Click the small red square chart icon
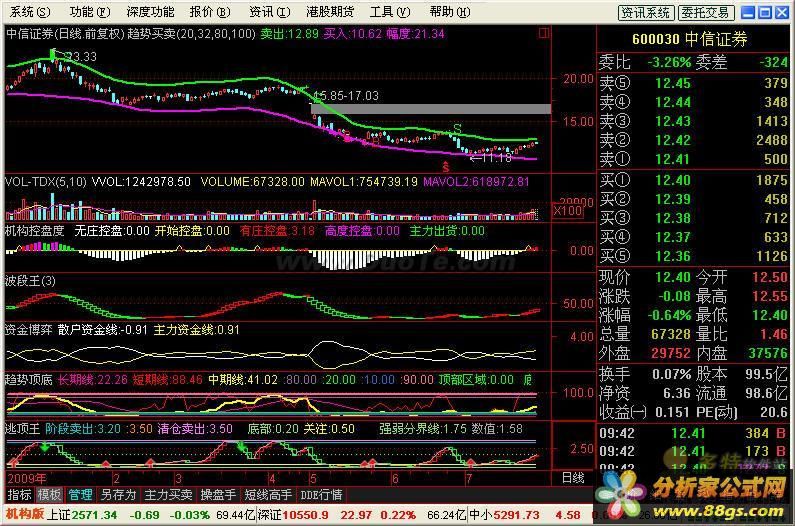 click(x=544, y=33)
